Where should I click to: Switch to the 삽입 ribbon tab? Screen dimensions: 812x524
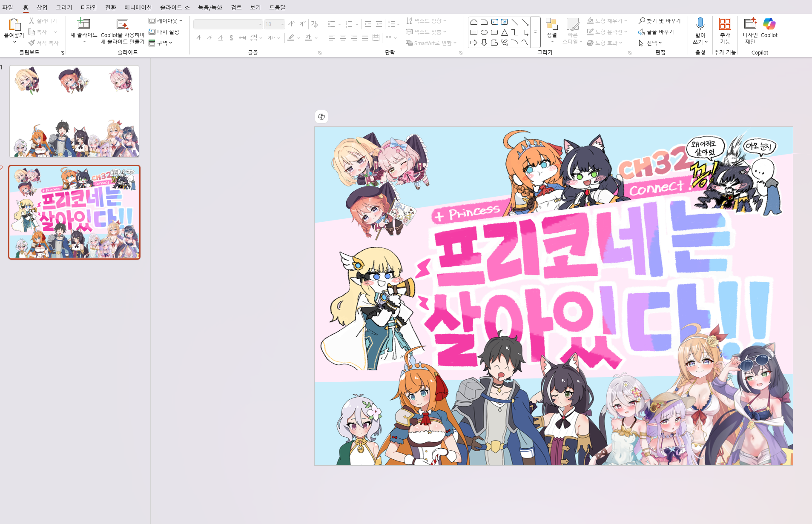point(42,7)
